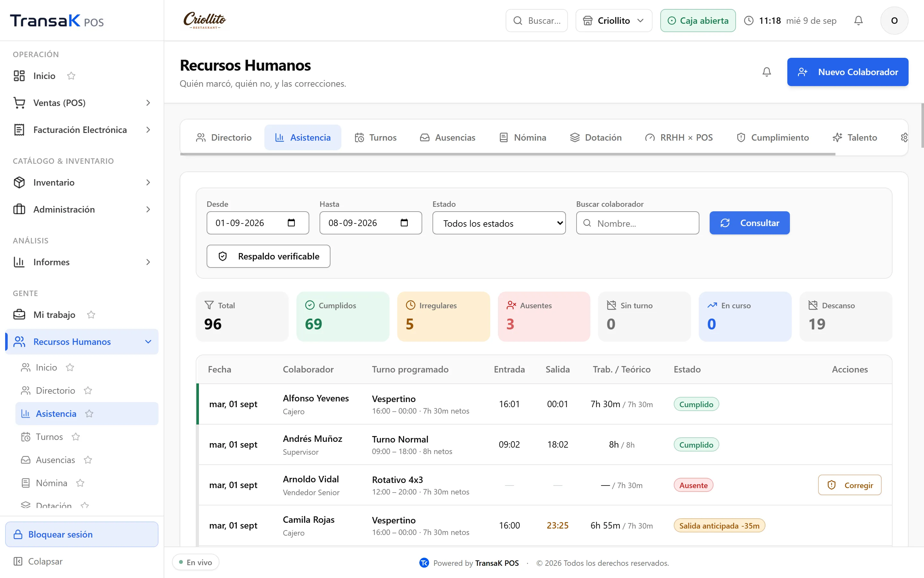Toggle favorite star for Asistencia in sidebar
The width and height of the screenshot is (924, 578).
tap(89, 414)
